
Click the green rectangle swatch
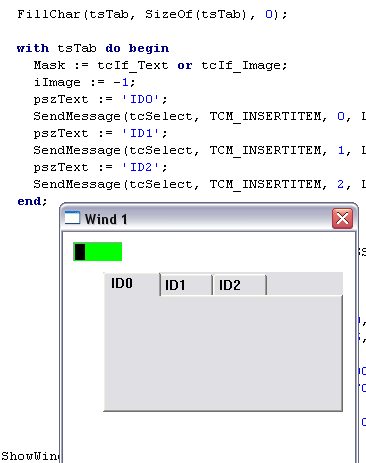coord(97,252)
